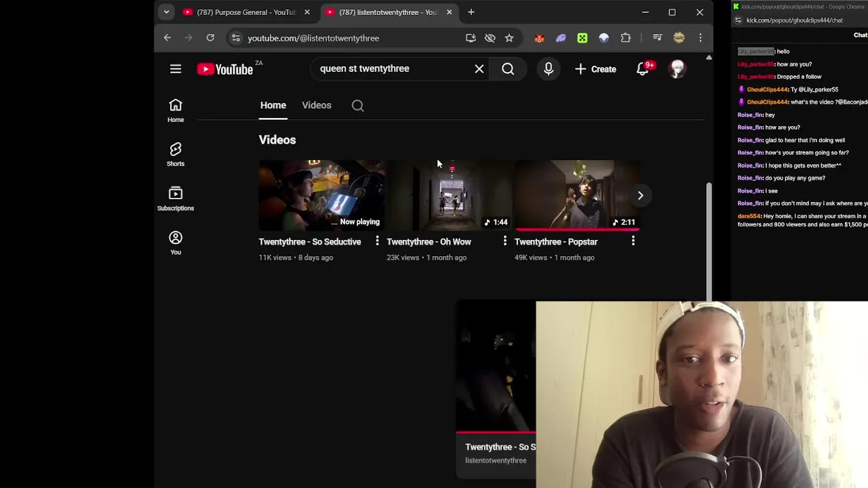Open the purple extension icon
Screen dimensions: 868x488
561,38
